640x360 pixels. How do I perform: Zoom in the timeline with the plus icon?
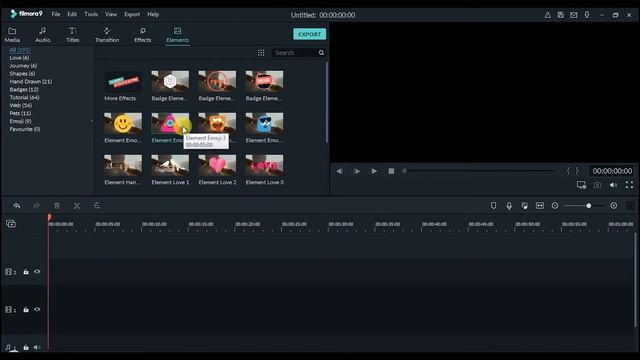click(613, 206)
